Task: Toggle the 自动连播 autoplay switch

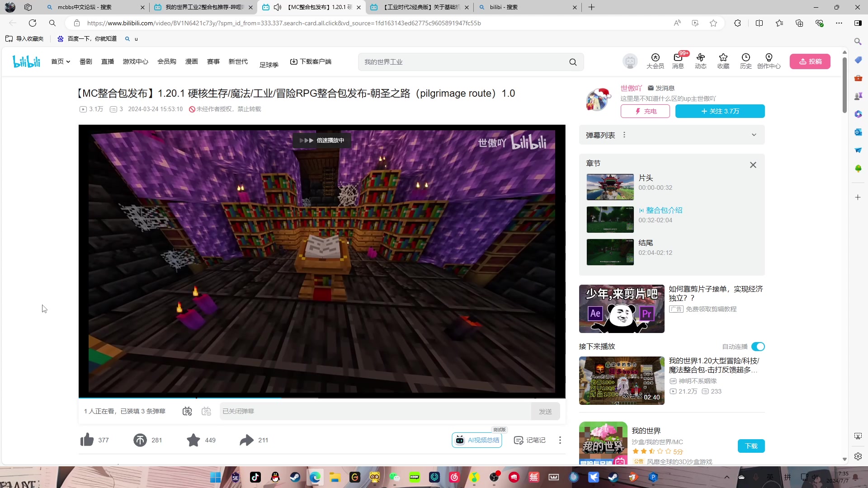Action: (758, 347)
